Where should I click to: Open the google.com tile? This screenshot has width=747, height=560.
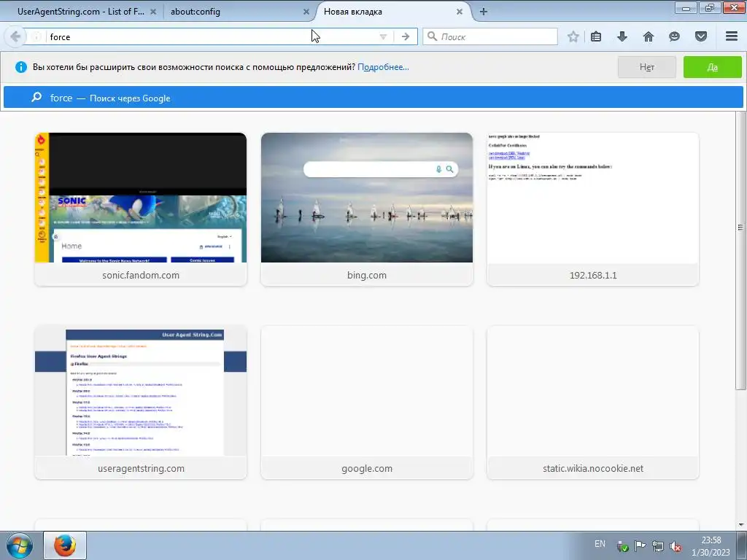(367, 402)
